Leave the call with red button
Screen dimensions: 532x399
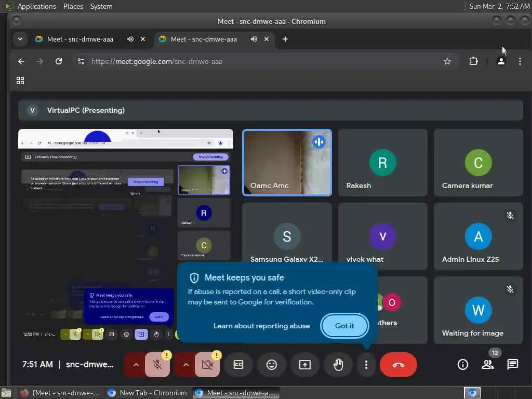tap(398, 365)
